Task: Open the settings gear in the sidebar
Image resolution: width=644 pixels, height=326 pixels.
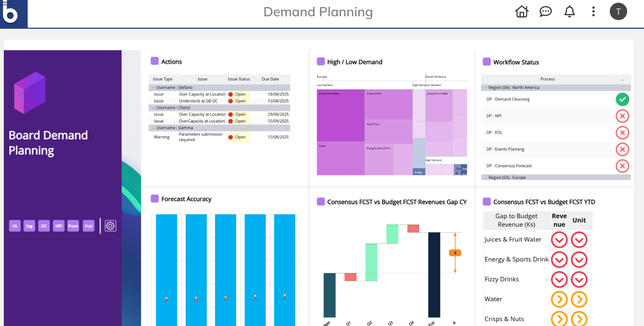Action: click(x=110, y=226)
